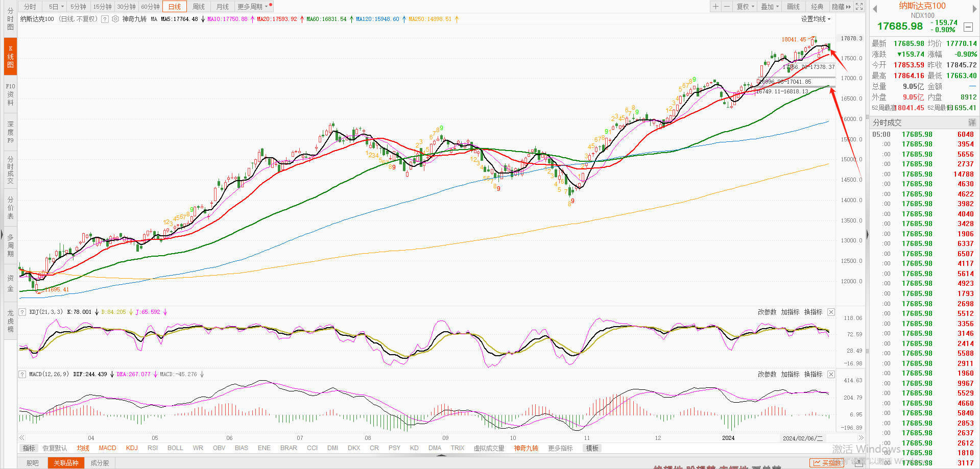980x469 pixels.
Task: Click the 画线 drawing button
Action: (x=793, y=7)
